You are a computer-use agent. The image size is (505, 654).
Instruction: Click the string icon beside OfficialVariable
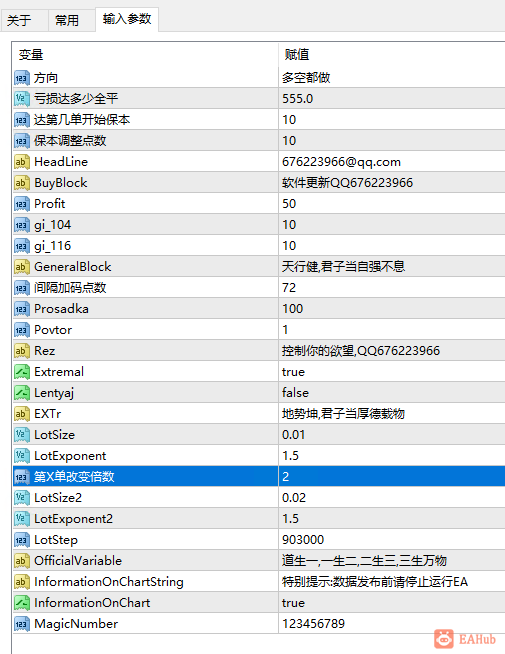22,561
